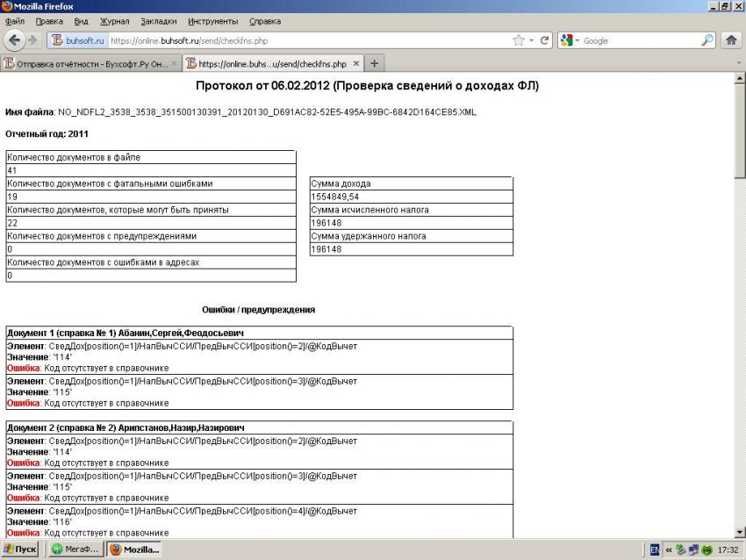Close the checkfns.php tab
Screen dimensions: 746x560
coord(355,63)
